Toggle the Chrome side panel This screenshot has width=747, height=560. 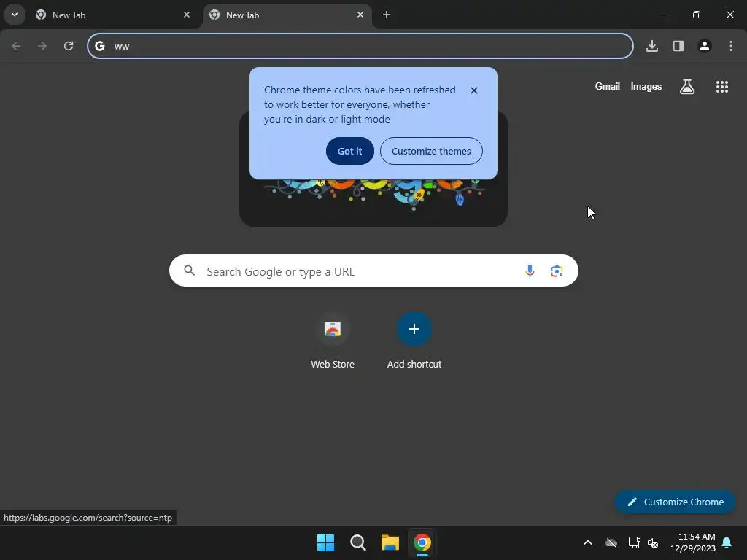[678, 46]
